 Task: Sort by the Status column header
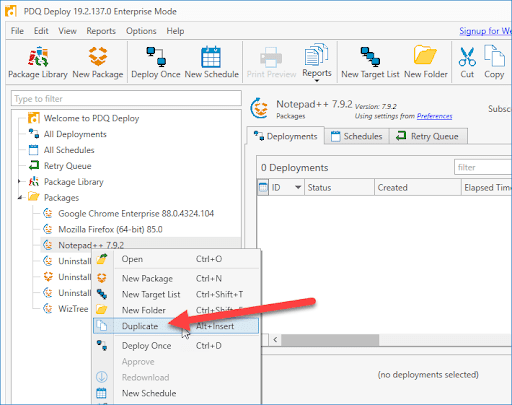339,188
